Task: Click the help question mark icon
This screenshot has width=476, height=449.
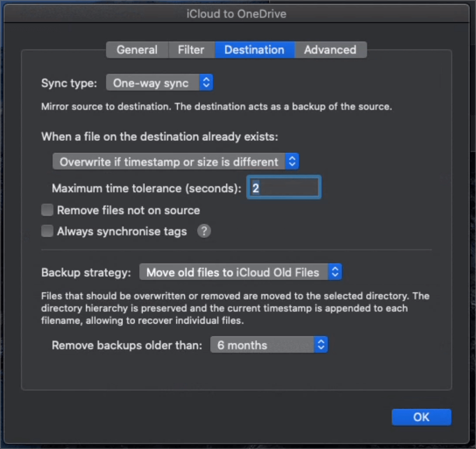Action: [204, 231]
